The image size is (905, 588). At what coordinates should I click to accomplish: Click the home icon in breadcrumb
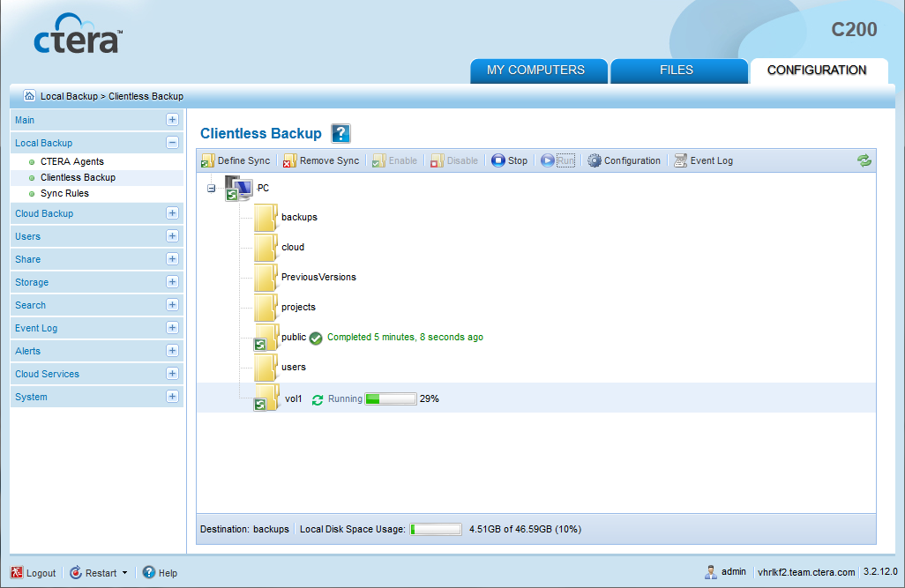coord(29,95)
